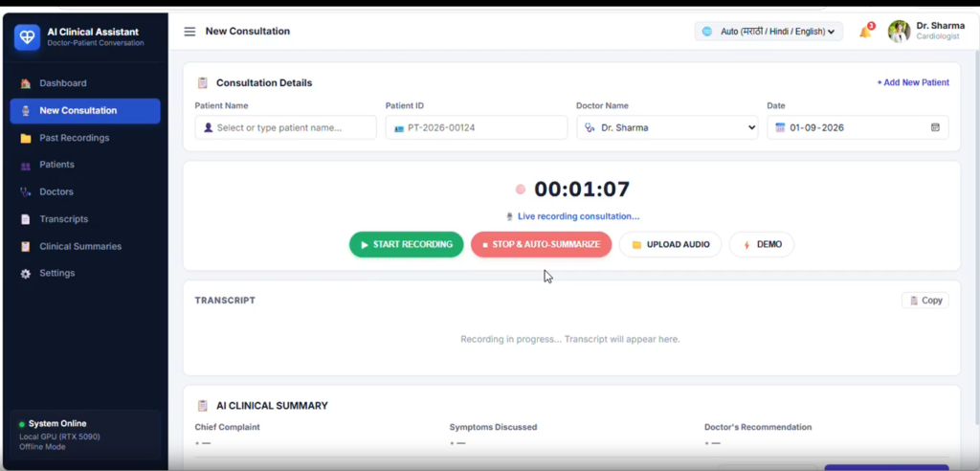The image size is (980, 471).
Task: Go to Dashboard in sidebar
Action: [85, 83]
